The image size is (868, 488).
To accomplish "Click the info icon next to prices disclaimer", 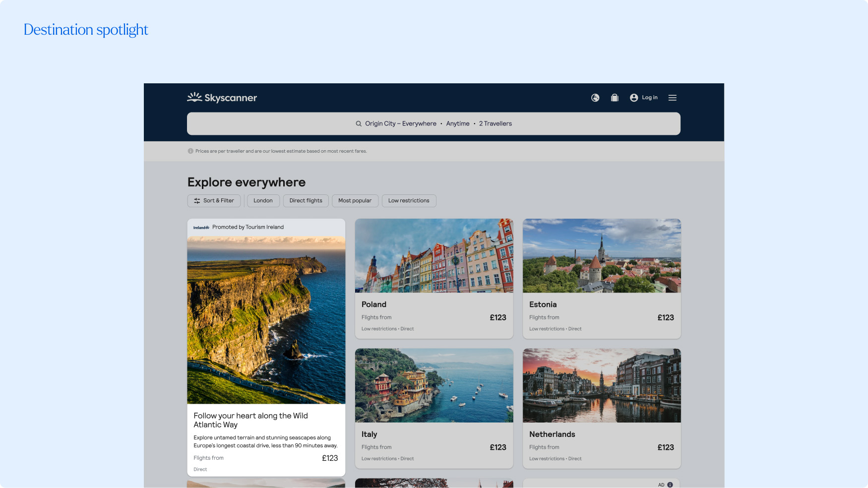I will coord(190,151).
